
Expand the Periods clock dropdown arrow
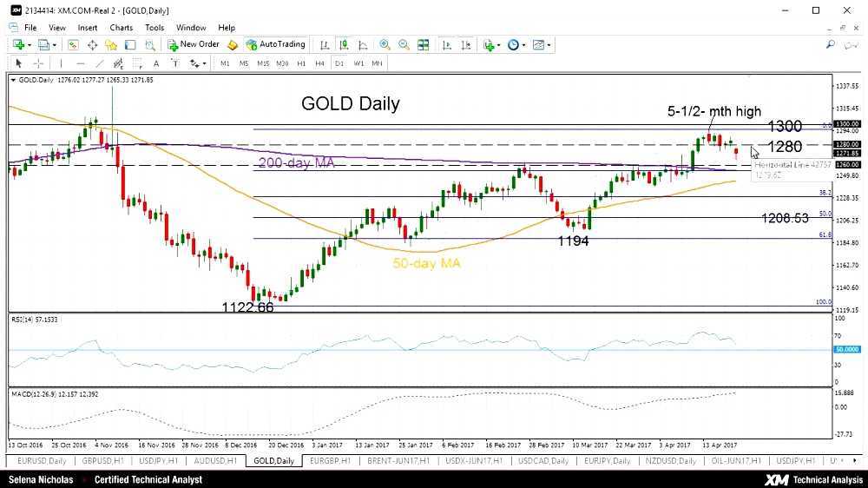tap(523, 45)
